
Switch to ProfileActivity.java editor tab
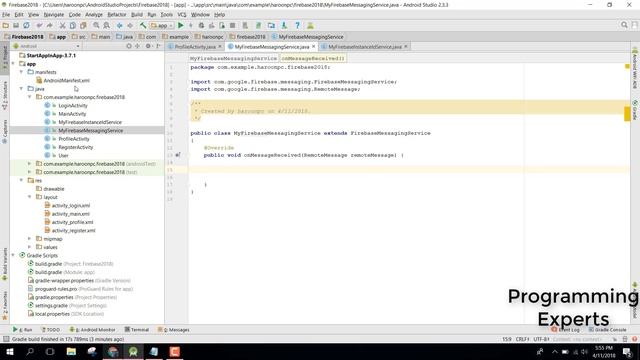click(x=195, y=47)
